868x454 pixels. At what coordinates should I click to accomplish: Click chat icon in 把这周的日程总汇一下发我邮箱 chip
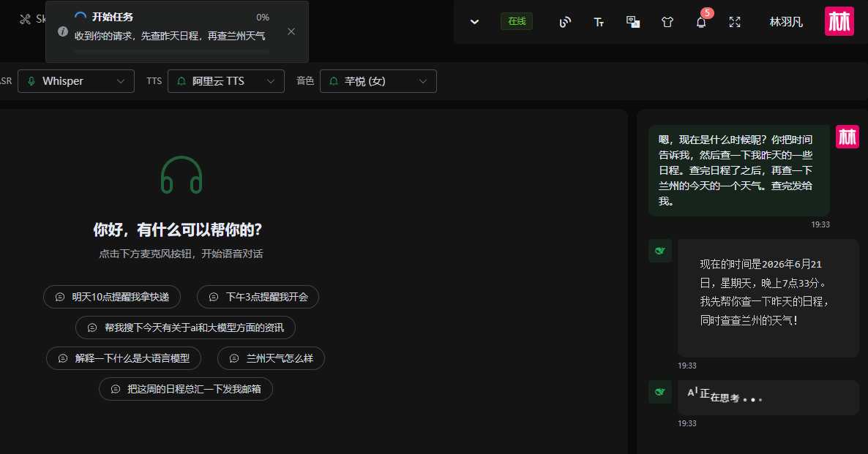(x=115, y=390)
